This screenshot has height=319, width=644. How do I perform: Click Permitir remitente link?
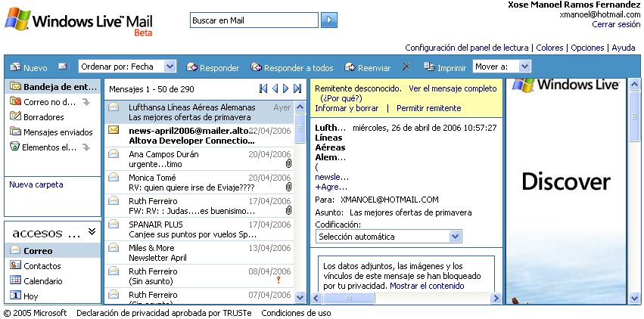(x=429, y=108)
